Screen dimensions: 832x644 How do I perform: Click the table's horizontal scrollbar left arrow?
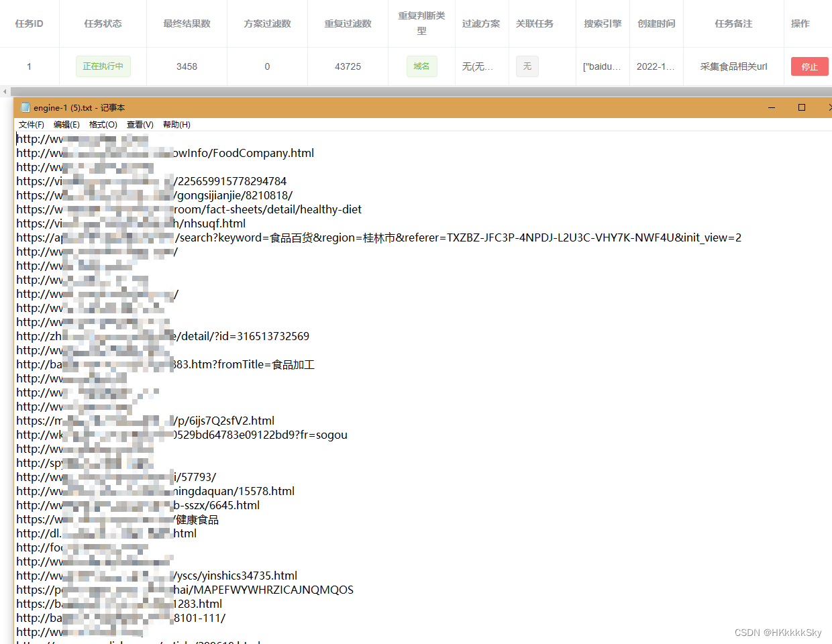[5, 91]
